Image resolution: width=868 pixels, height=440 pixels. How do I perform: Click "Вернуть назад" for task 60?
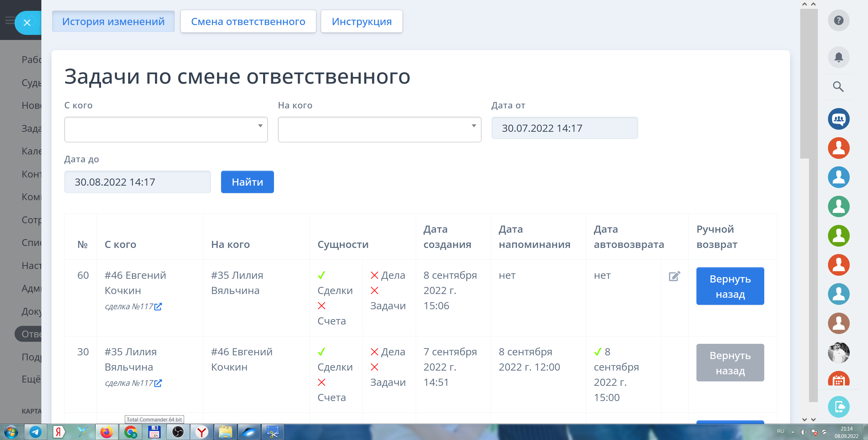point(730,286)
